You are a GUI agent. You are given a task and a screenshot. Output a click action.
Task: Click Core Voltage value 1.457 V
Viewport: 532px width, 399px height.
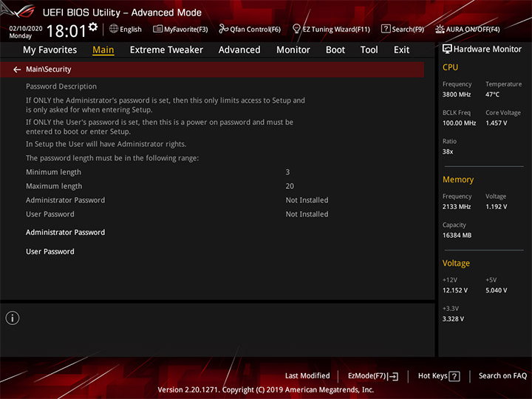[x=496, y=123]
